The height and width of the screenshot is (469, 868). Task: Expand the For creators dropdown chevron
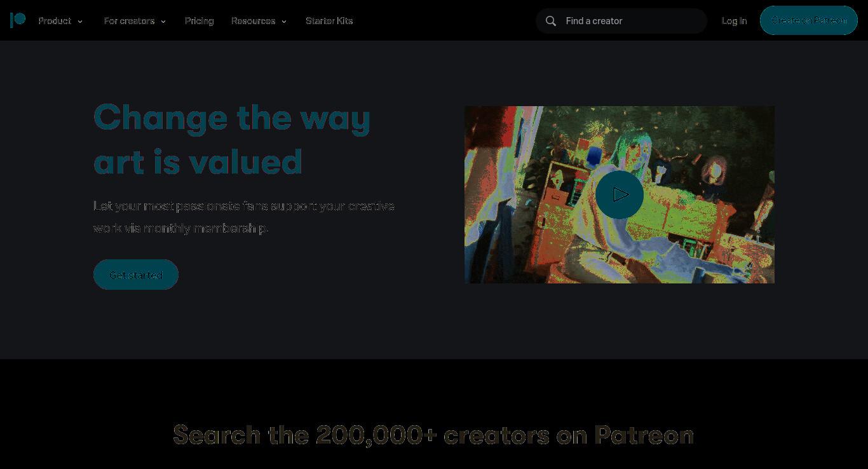pyautogui.click(x=163, y=22)
